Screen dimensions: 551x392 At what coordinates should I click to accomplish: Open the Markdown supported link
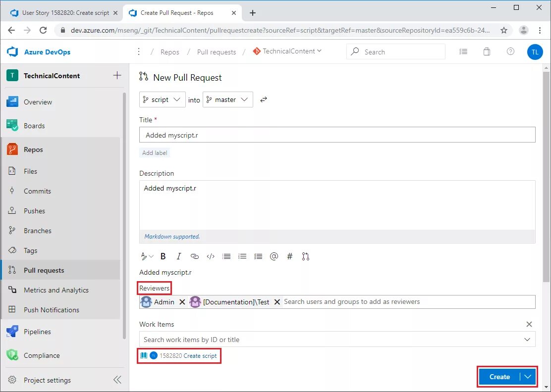click(172, 237)
